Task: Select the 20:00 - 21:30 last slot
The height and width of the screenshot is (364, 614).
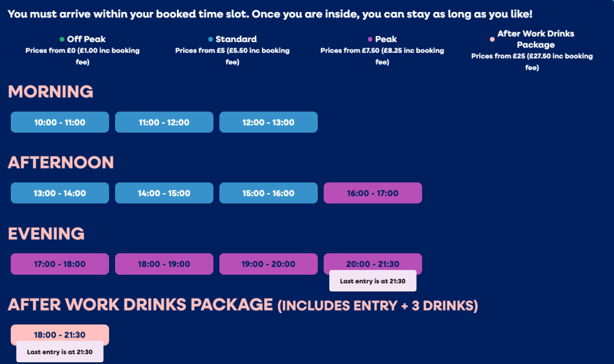Action: (372, 263)
